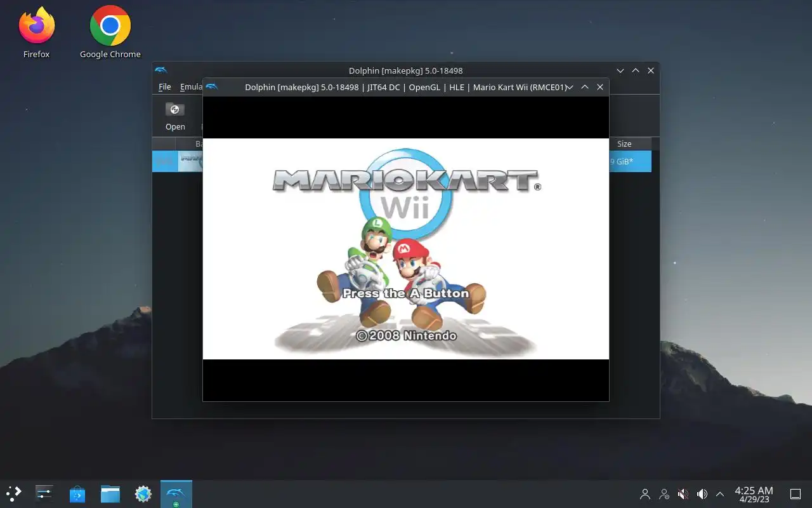
Task: Open the Emulation menu in main Dolphin window
Action: (x=190, y=87)
